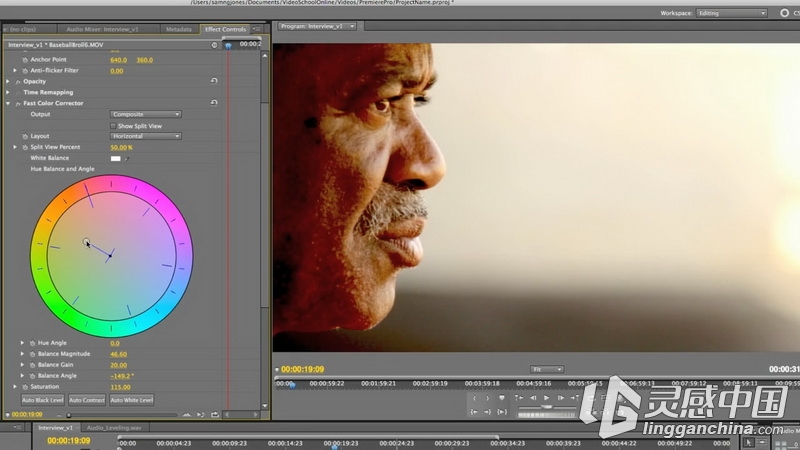The width and height of the screenshot is (800, 450).
Task: Select the Interview_v1 timeline tab
Action: (x=55, y=428)
